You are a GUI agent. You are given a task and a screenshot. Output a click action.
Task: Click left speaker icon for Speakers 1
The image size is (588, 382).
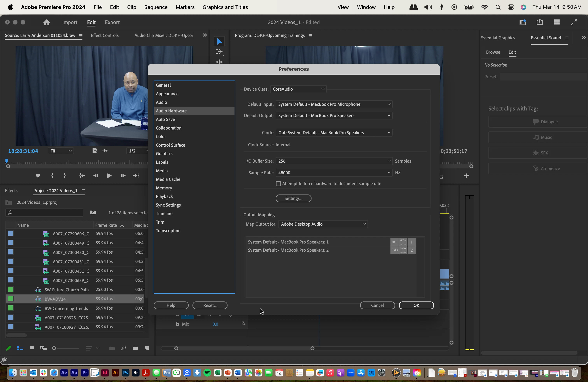click(394, 242)
